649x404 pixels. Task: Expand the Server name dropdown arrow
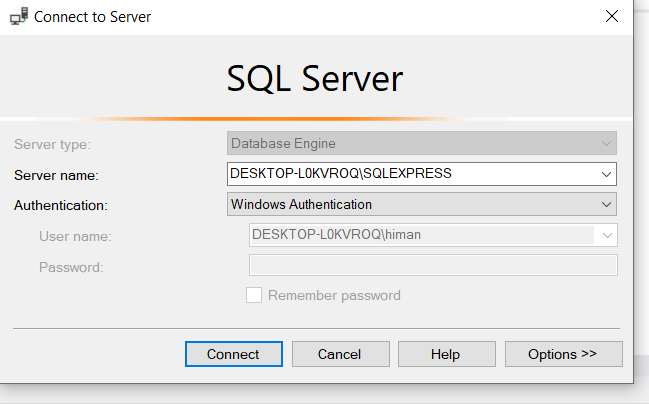tap(606, 174)
